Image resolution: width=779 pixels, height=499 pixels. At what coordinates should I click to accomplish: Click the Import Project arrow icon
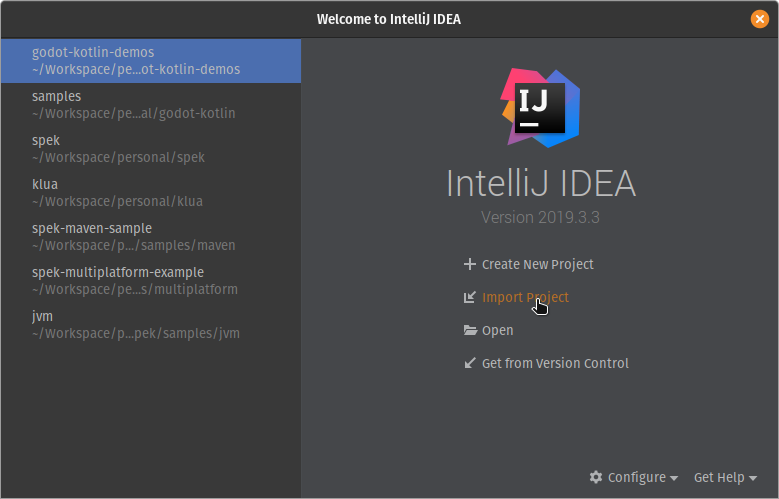[x=470, y=298]
